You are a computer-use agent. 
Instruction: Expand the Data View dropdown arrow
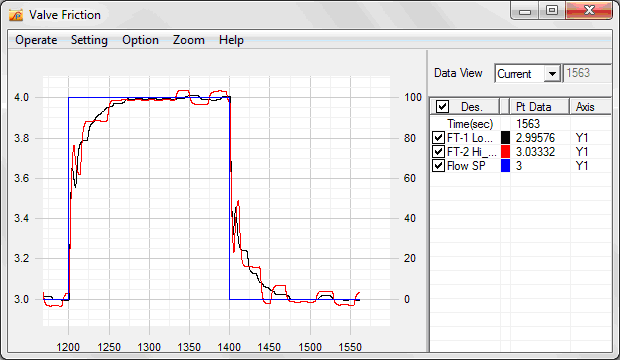coord(552,74)
